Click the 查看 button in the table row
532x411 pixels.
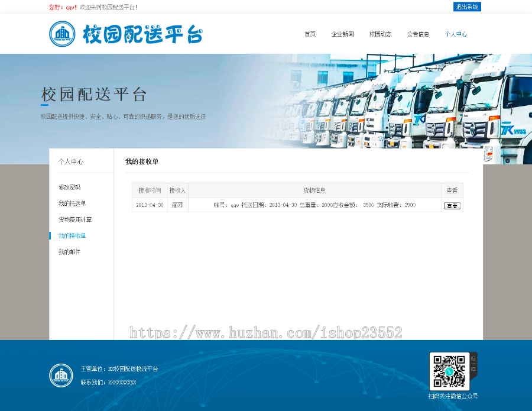[x=452, y=205]
